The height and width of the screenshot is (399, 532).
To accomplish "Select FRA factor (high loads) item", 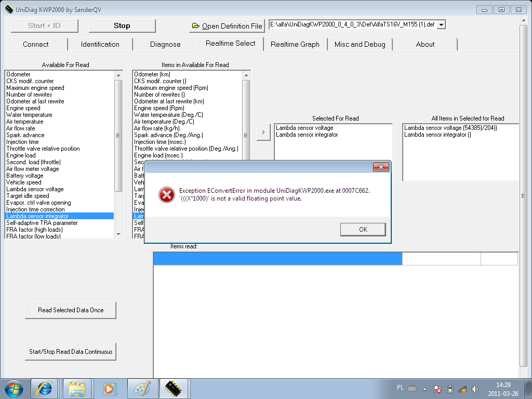I will tap(60, 230).
